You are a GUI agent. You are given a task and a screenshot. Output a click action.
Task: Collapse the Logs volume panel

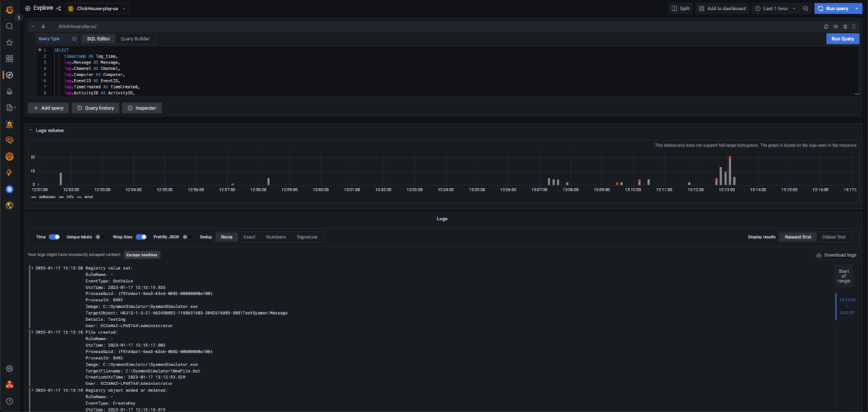coord(31,130)
